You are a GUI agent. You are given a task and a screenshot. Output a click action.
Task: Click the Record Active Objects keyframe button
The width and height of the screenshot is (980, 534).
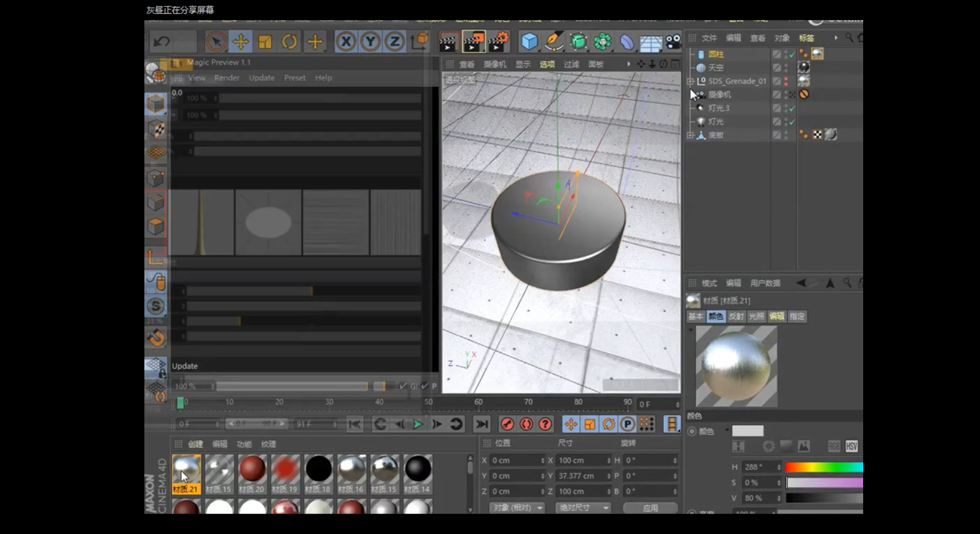coord(507,424)
